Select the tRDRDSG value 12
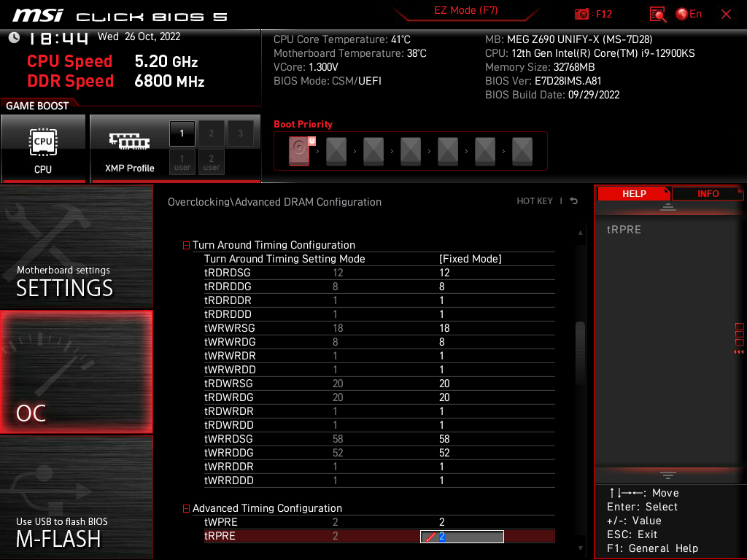Screen dimensions: 747x560 point(444,273)
